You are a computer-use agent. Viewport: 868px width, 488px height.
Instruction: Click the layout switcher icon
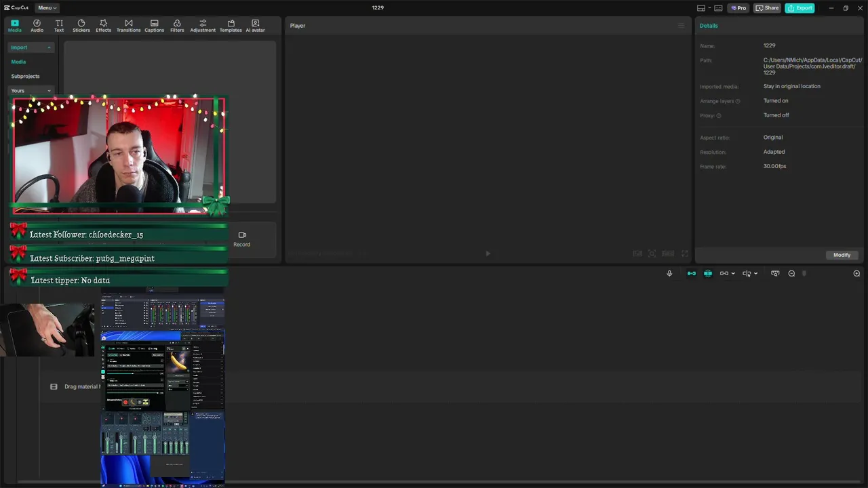click(x=701, y=8)
